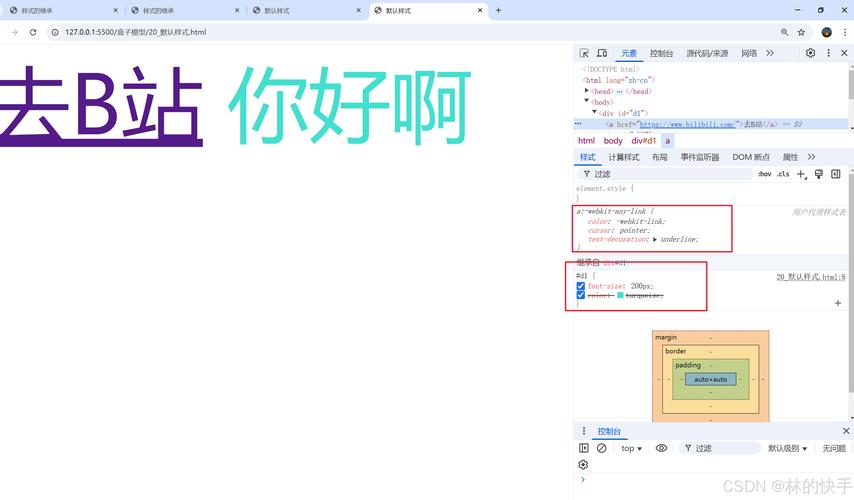This screenshot has width=854, height=500.
Task: Open the rendering emulation paintbrush icon
Action: coord(819,174)
